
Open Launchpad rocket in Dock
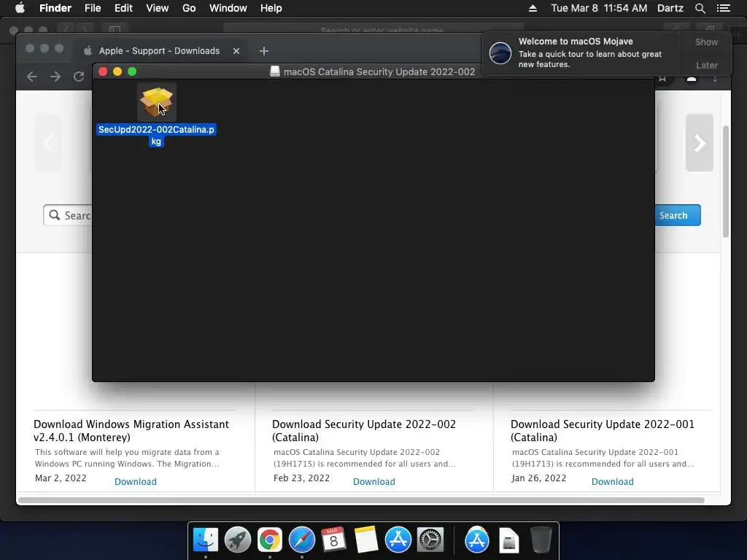(x=237, y=540)
